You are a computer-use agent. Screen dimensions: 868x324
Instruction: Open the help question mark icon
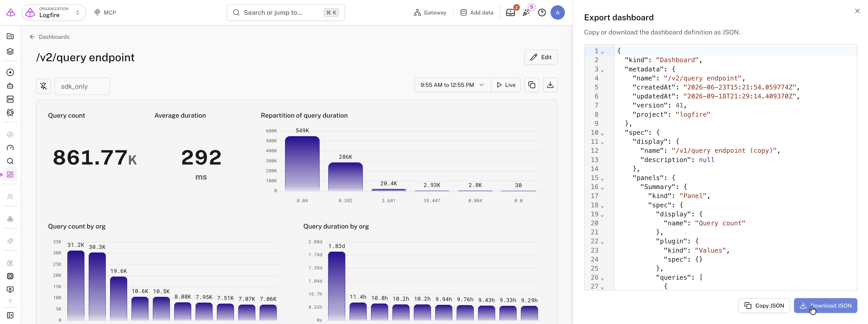(x=542, y=12)
